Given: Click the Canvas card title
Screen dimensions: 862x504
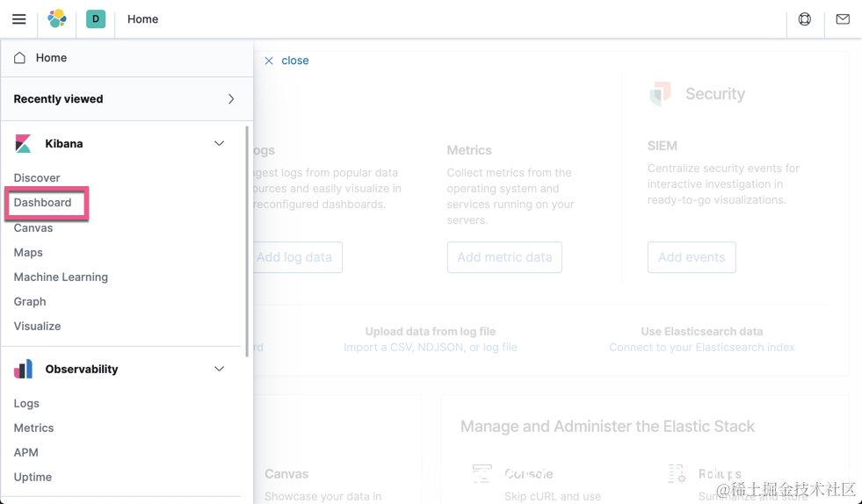Looking at the screenshot, I should pos(286,474).
